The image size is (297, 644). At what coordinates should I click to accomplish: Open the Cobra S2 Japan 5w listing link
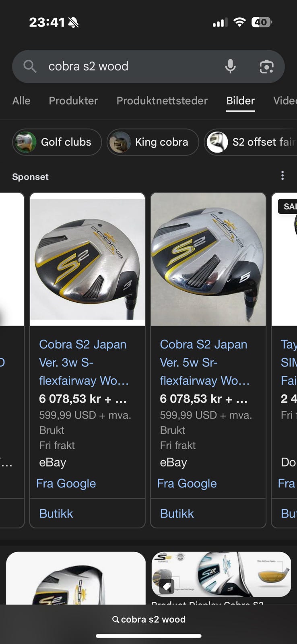coord(205,362)
